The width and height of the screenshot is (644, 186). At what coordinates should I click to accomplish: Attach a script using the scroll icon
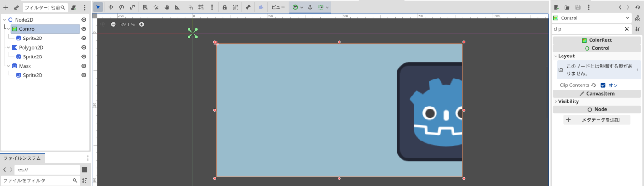74,7
